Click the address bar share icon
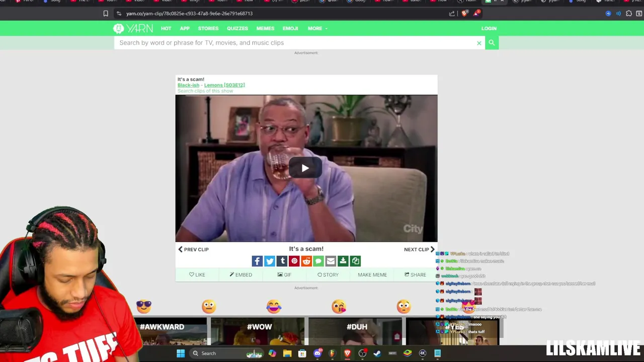 (452, 14)
